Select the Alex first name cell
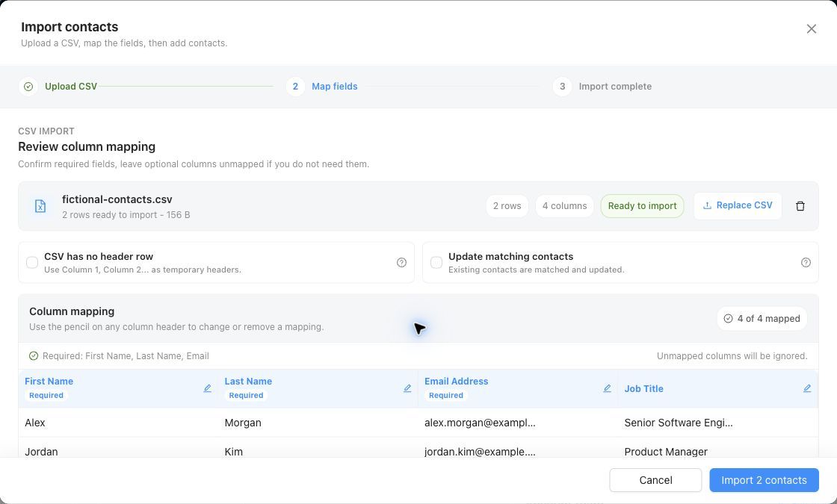837x504 pixels. pos(118,423)
